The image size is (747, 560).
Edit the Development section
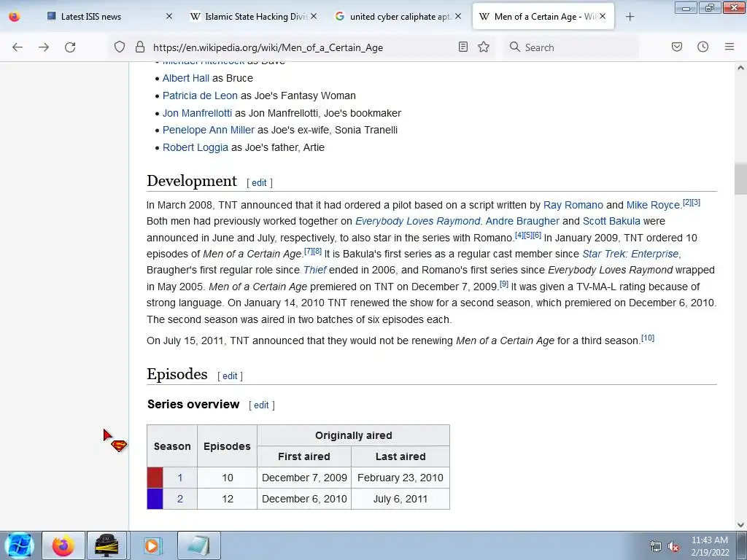pyautogui.click(x=259, y=183)
